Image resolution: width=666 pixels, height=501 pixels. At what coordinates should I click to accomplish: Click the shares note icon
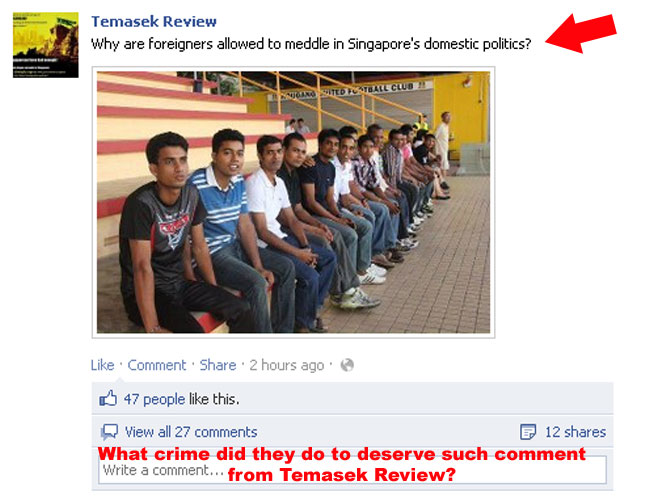(528, 432)
